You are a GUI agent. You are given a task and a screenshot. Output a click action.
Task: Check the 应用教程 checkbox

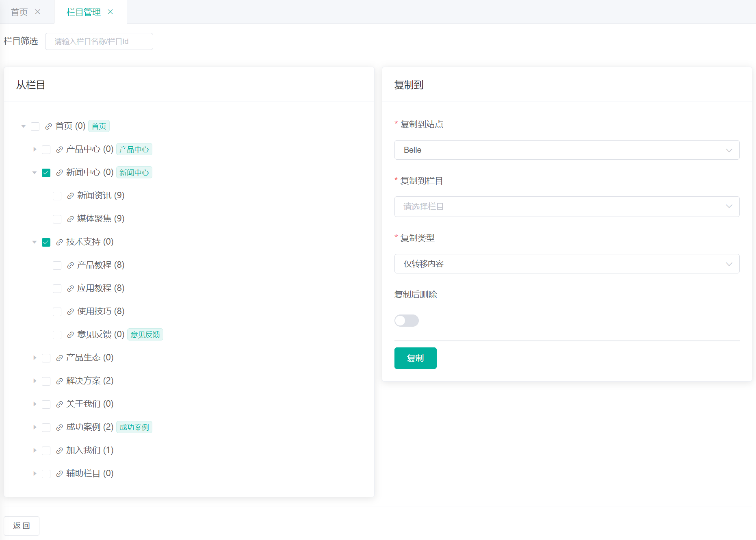57,288
